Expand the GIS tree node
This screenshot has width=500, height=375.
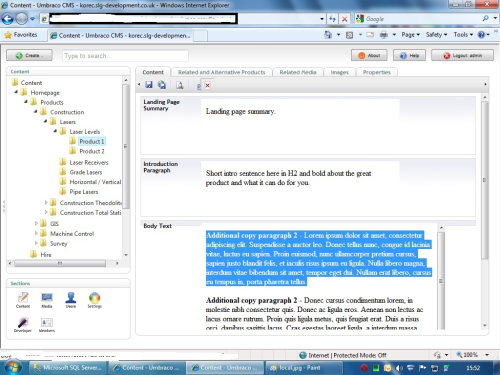pyautogui.click(x=36, y=223)
